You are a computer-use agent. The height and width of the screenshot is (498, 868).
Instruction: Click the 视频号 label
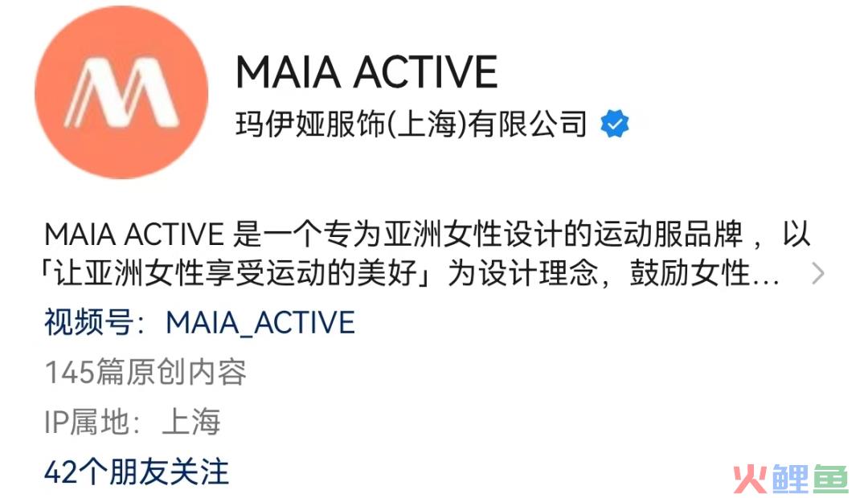[x=88, y=323]
